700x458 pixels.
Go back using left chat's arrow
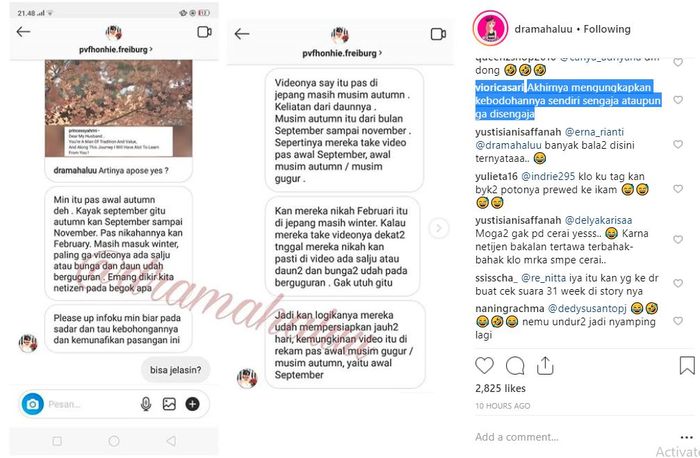23,32
